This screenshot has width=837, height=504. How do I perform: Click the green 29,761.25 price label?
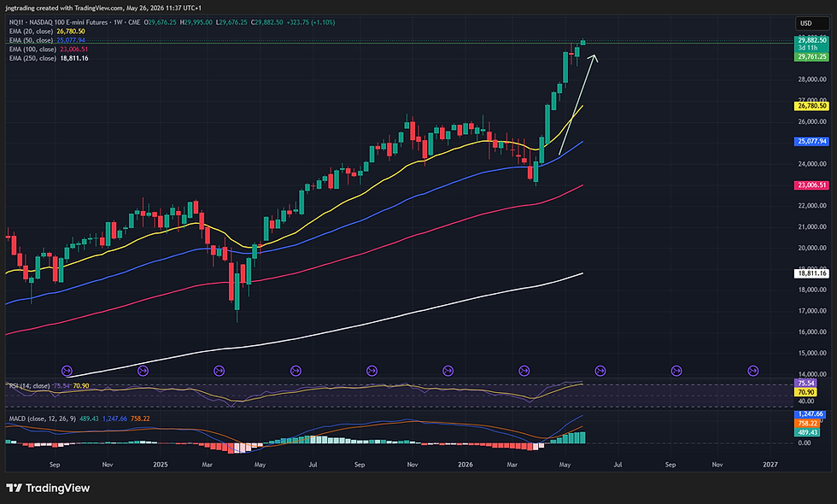click(x=812, y=56)
